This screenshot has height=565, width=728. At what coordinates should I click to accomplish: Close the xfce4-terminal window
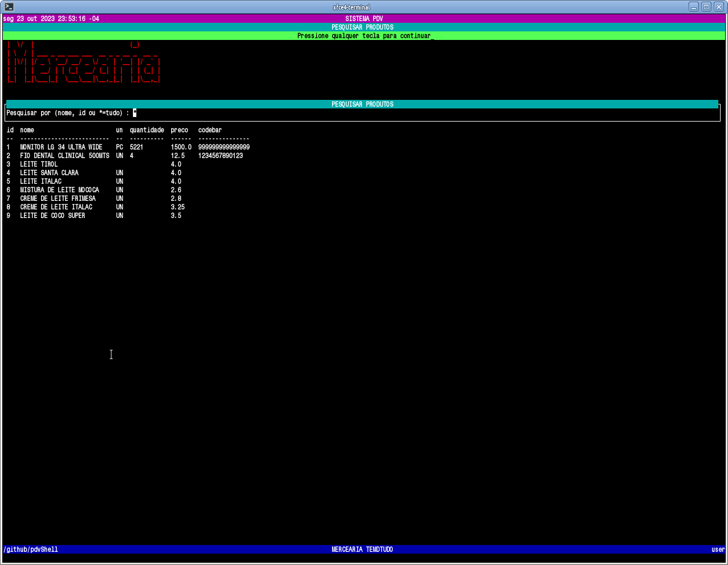pyautogui.click(x=718, y=7)
